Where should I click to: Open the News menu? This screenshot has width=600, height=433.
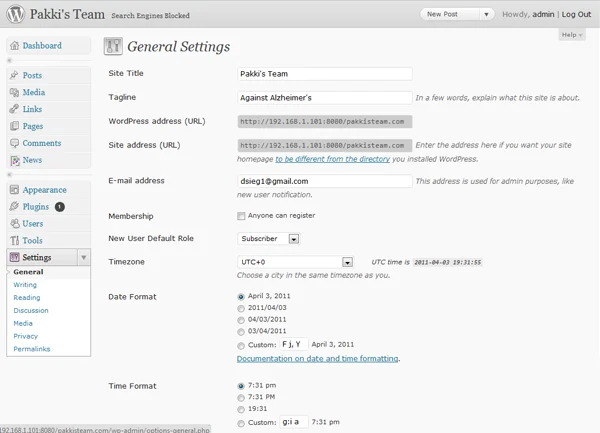[32, 160]
